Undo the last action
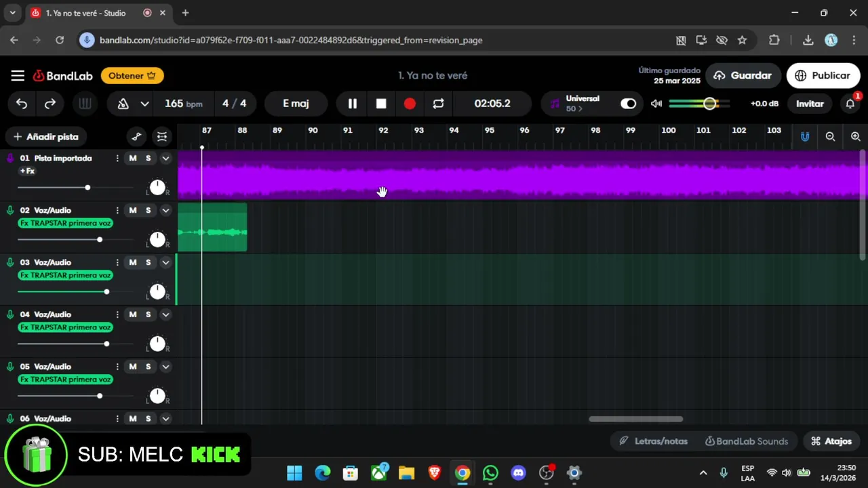The width and height of the screenshot is (868, 488). point(22,104)
